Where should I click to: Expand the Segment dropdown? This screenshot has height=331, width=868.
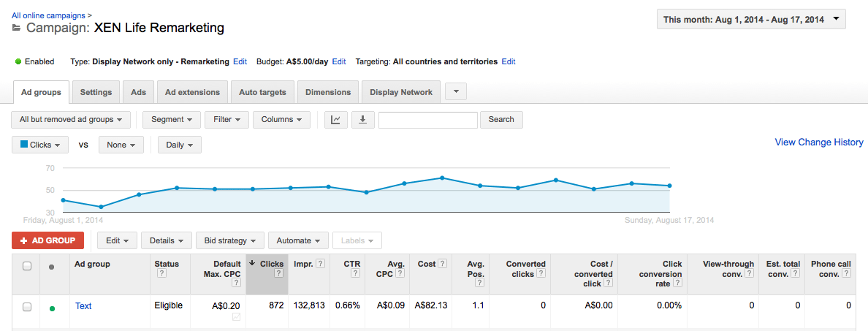coord(172,120)
